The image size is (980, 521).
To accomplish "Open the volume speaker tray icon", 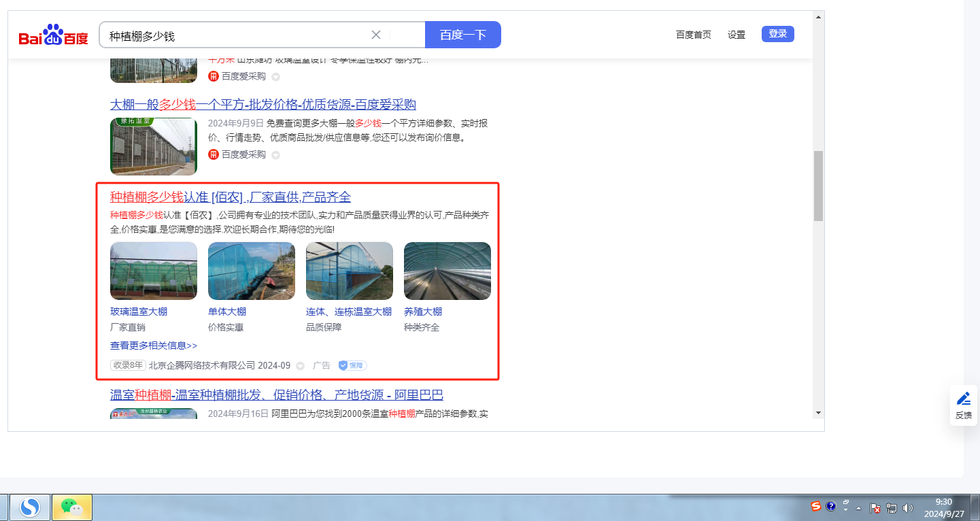I will point(909,507).
